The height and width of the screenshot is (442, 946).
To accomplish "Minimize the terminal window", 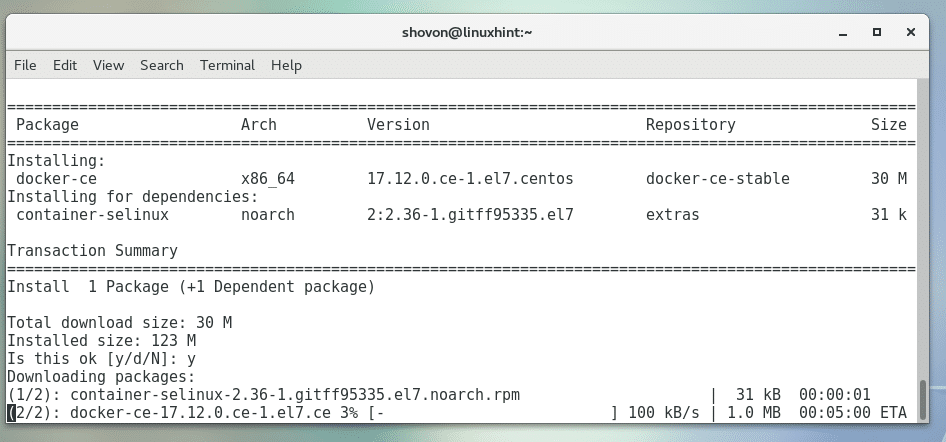I will coord(843,33).
